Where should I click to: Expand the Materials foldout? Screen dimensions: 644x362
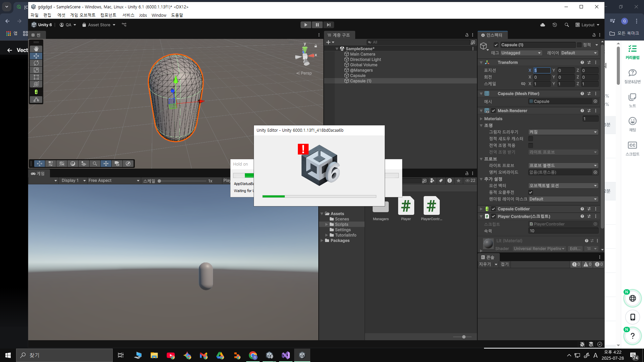[x=481, y=119]
